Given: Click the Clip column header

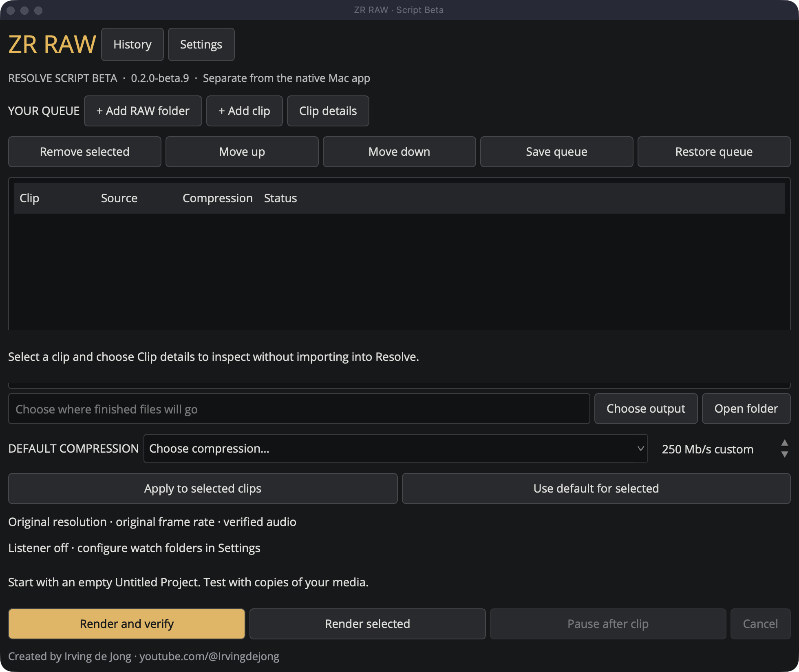Looking at the screenshot, I should point(29,198).
